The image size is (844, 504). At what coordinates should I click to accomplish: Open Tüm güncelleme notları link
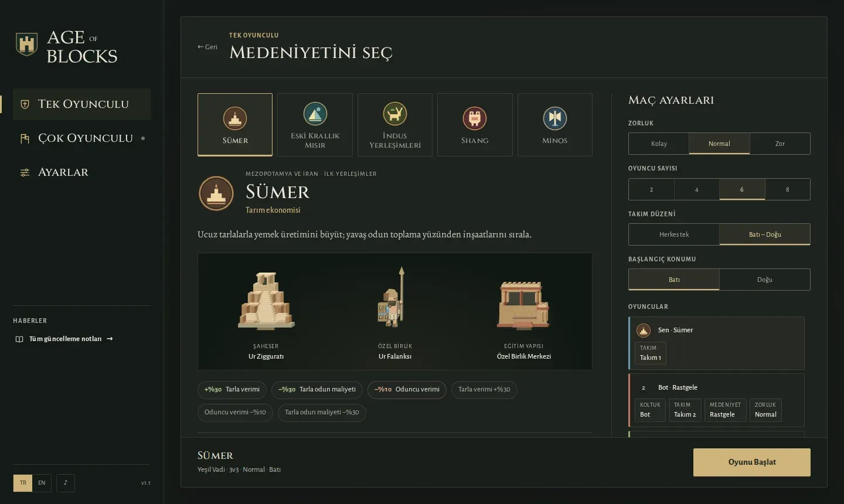64,339
